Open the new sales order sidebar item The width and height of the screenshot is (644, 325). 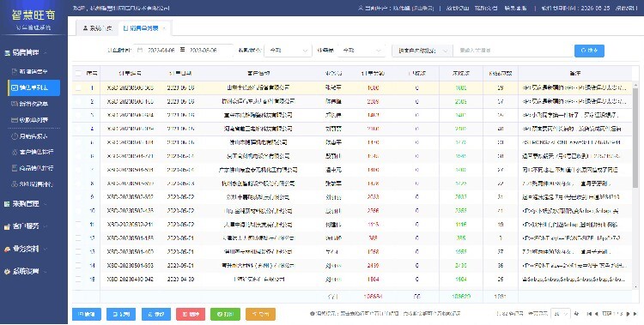coord(33,71)
